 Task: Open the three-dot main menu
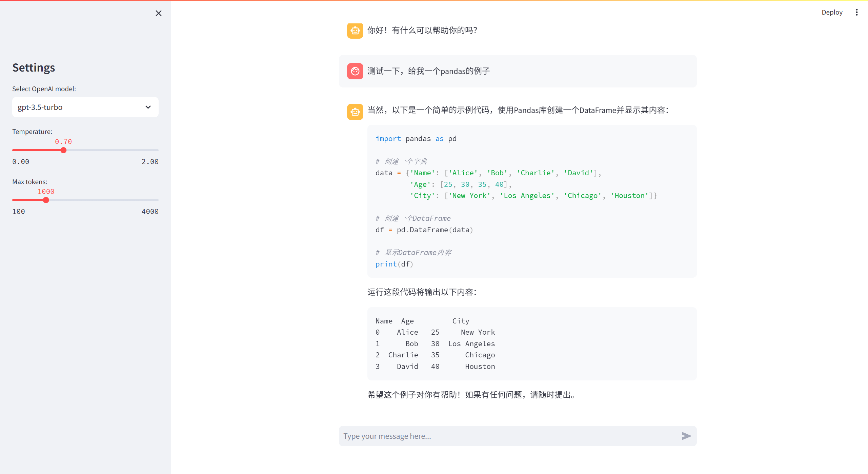[856, 12]
